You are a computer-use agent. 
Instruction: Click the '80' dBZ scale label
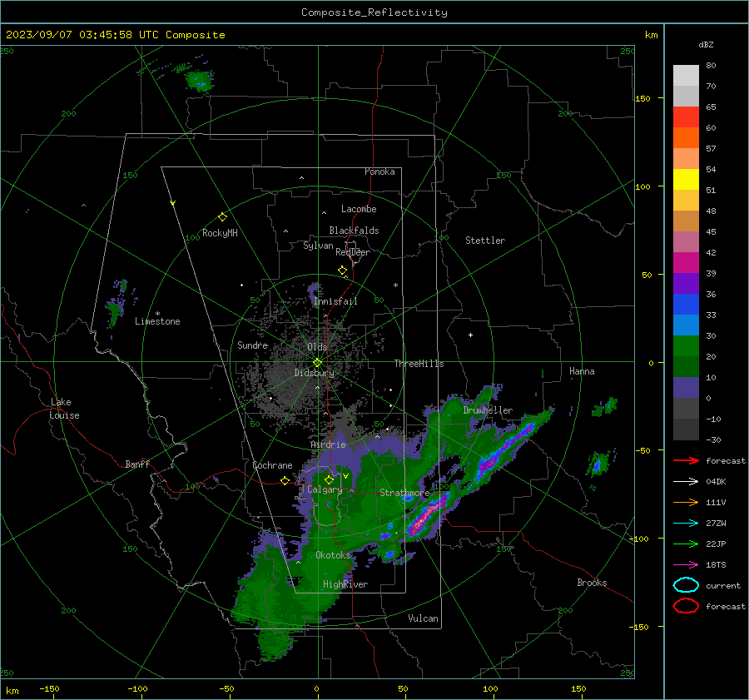(711, 66)
